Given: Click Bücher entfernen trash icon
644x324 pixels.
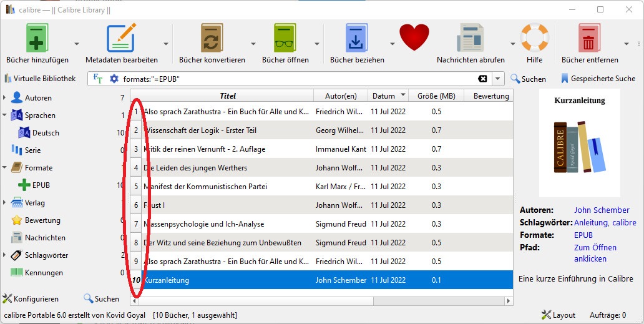Looking at the screenshot, I should [589, 38].
